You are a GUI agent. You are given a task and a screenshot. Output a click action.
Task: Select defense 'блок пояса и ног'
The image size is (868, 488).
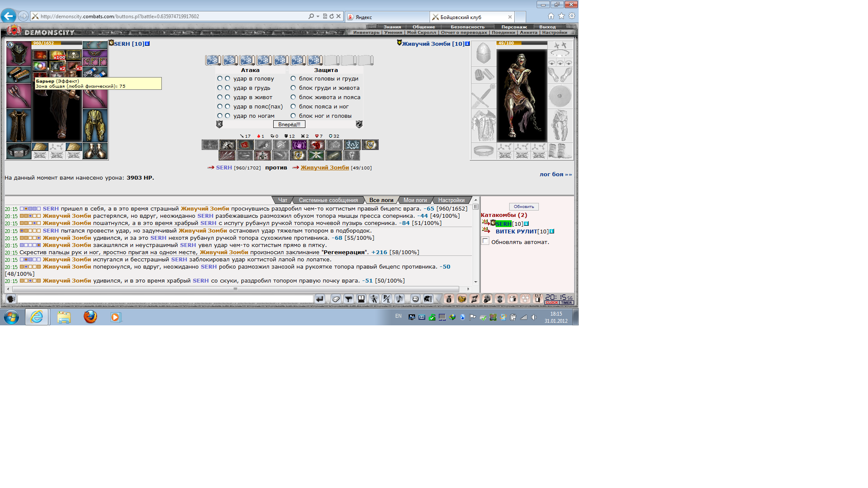click(x=293, y=106)
